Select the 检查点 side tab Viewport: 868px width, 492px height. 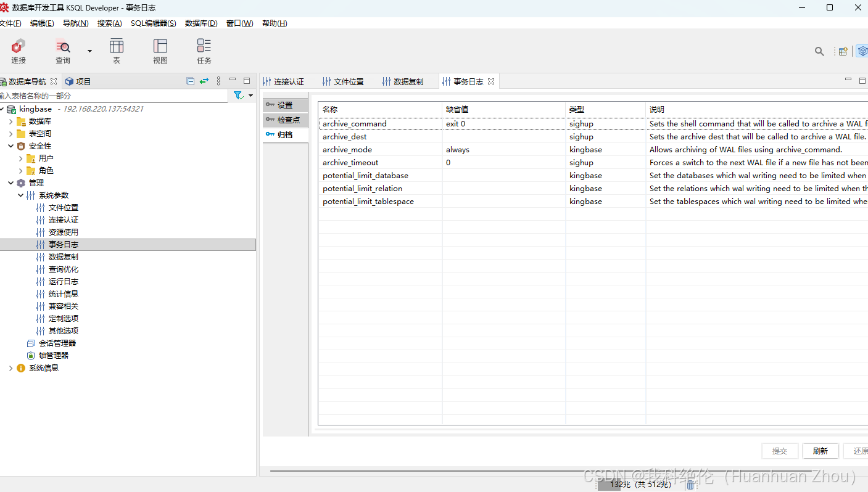coord(285,120)
